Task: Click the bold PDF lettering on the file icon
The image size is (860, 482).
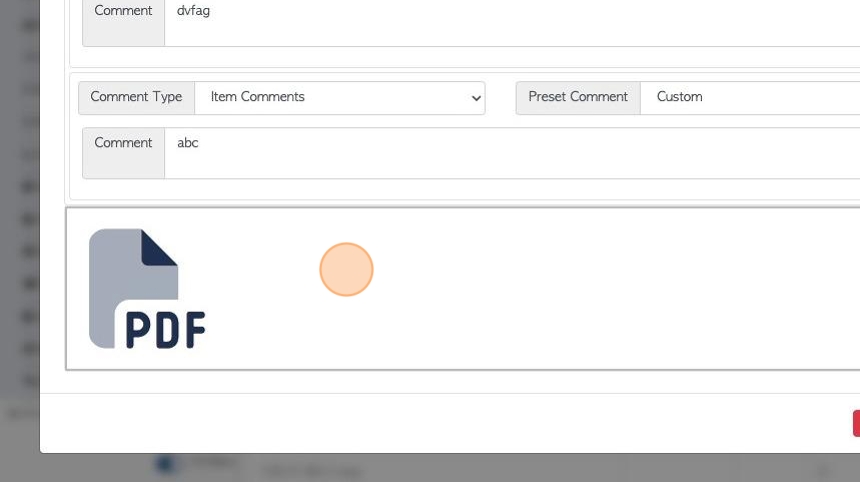Action: [x=165, y=330]
